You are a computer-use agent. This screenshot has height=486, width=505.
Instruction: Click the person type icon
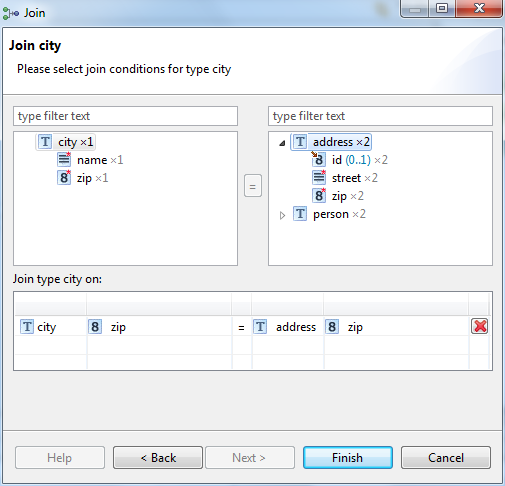[300, 214]
